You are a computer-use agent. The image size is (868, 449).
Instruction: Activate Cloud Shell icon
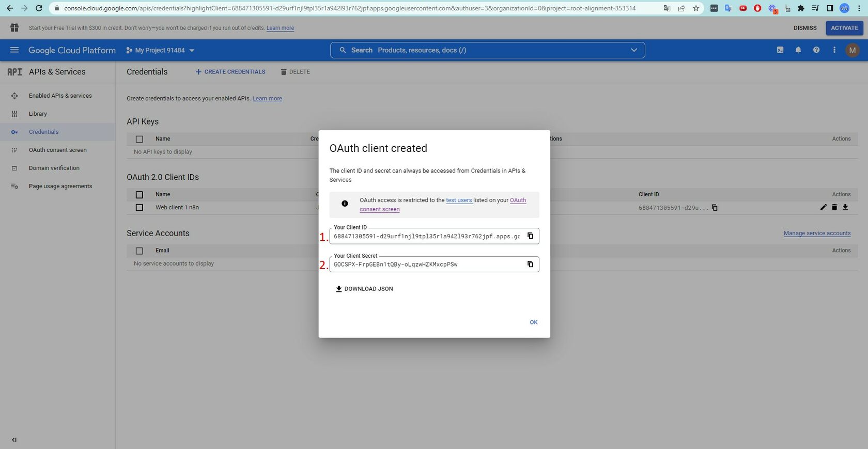point(780,50)
